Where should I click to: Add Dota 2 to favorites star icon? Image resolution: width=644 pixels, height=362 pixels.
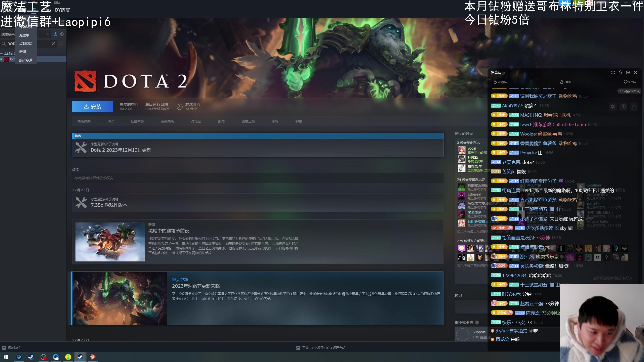click(634, 107)
